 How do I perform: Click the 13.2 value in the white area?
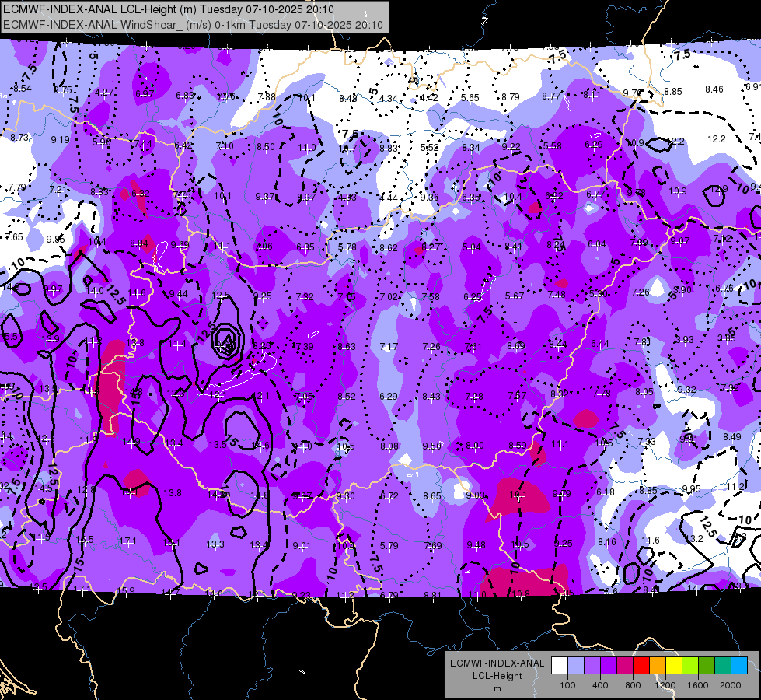694,539
